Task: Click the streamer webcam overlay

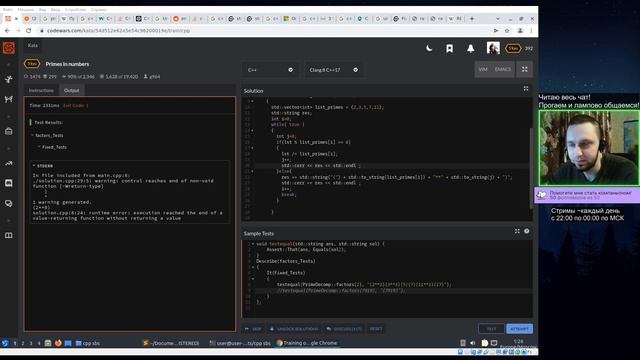Action: point(589,148)
